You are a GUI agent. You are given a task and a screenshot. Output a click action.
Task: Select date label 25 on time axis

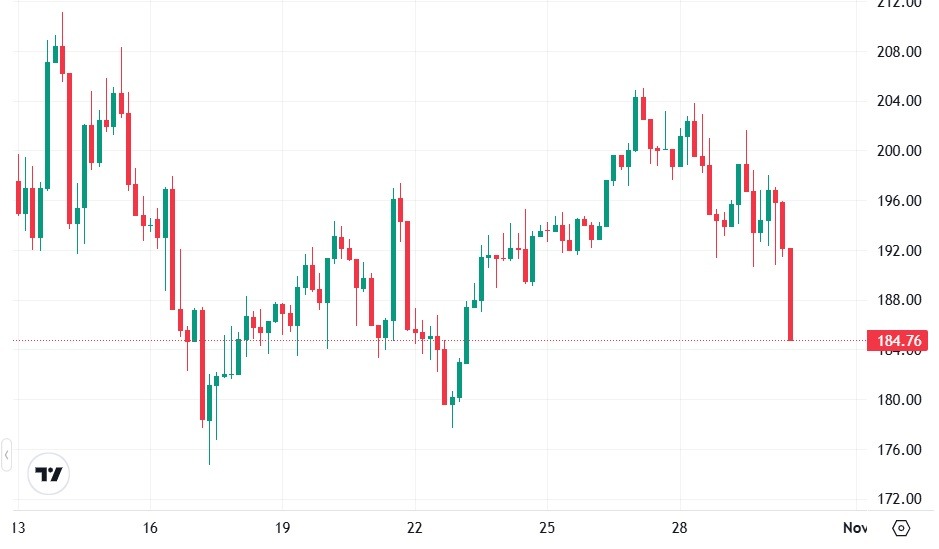[x=547, y=527]
